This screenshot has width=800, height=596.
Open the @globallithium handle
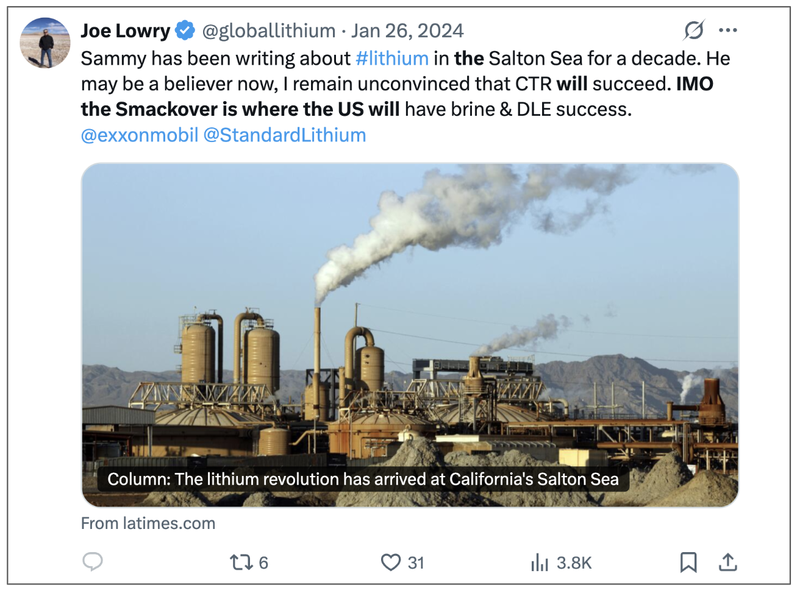coord(269,30)
